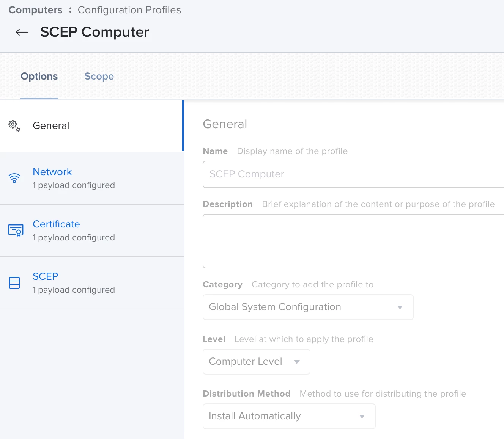This screenshot has height=439, width=504.
Task: Expand the Computer Level dropdown
Action: 257,362
